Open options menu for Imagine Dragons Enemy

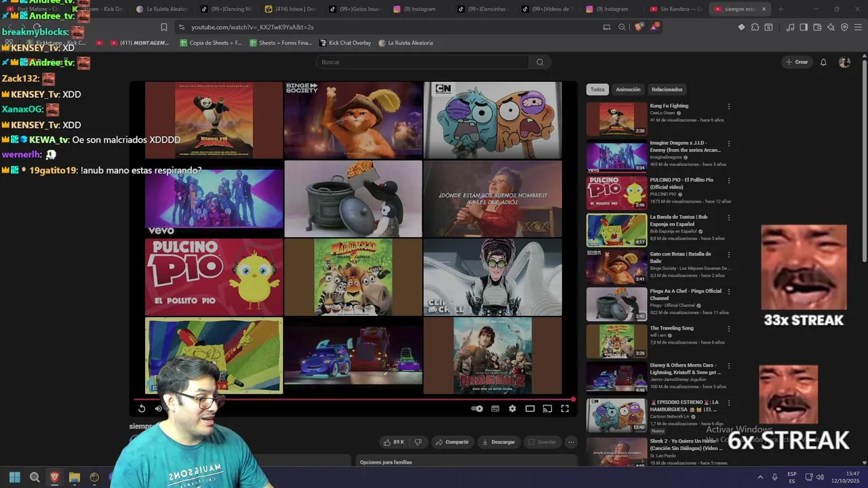pyautogui.click(x=729, y=144)
